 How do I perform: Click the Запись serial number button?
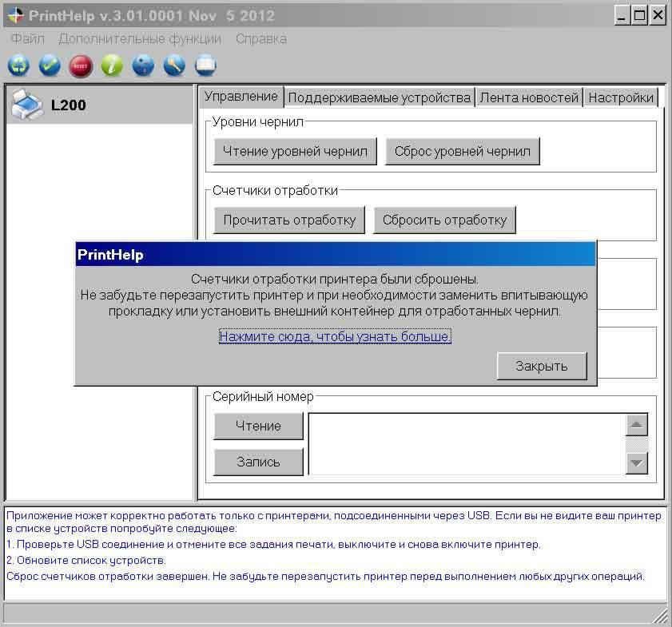(x=258, y=462)
